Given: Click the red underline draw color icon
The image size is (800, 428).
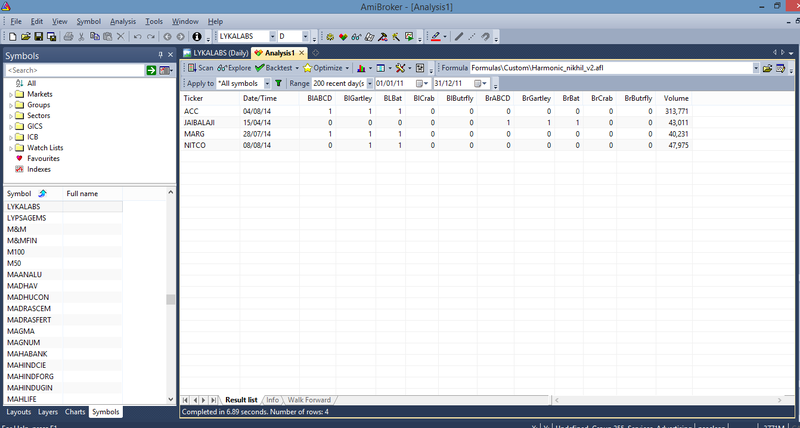Looking at the screenshot, I should (436, 36).
